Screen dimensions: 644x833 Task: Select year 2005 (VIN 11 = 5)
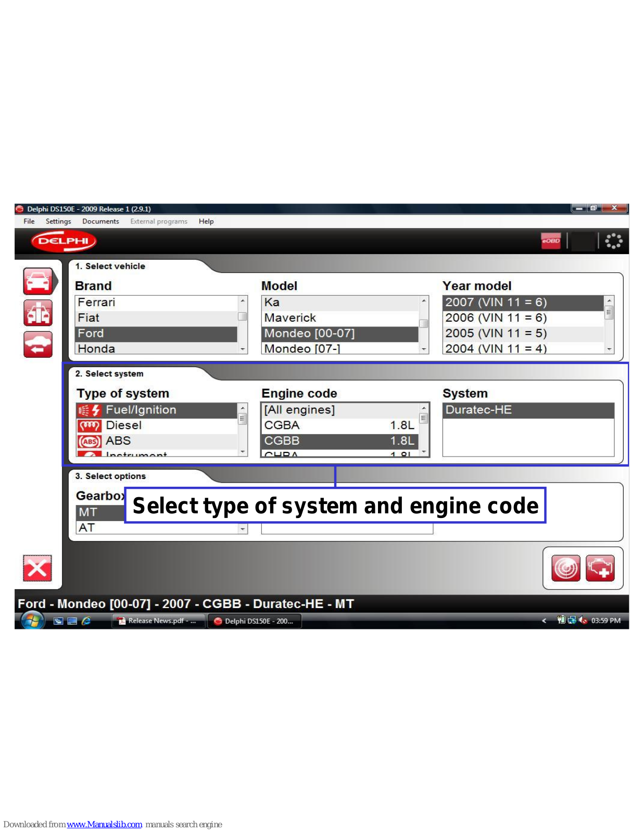[523, 334]
